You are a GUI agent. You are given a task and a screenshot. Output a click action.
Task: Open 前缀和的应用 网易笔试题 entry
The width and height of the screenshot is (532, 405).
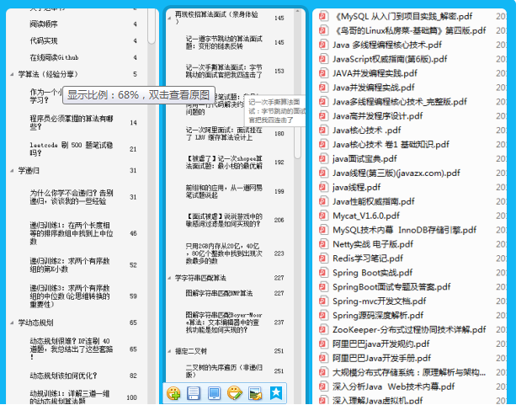tap(224, 191)
